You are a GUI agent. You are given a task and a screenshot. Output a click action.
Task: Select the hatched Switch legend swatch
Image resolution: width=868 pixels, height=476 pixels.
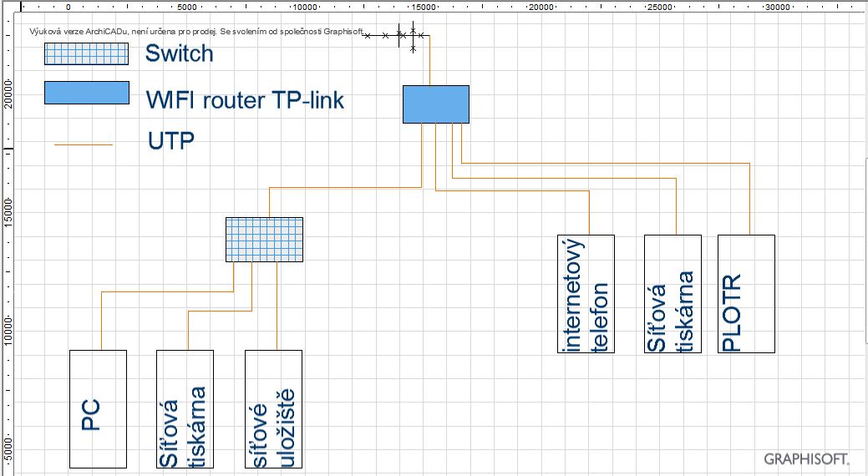86,54
